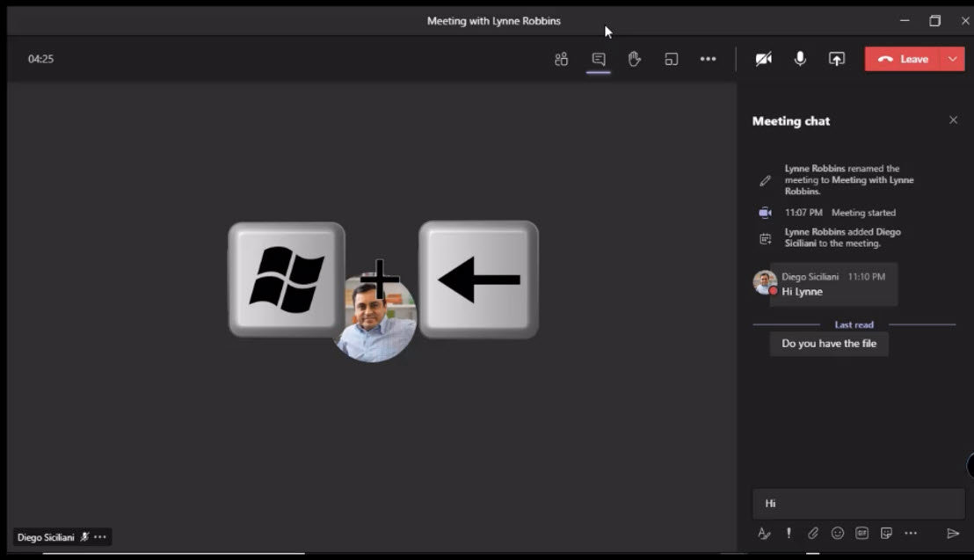974x560 pixels.
Task: Raise your hand in the meeting
Action: point(635,60)
